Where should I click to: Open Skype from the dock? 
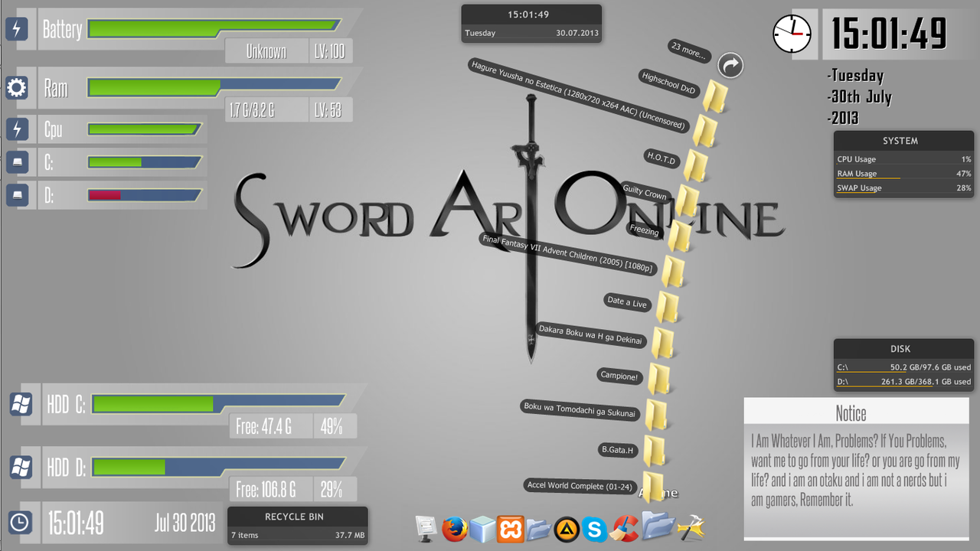pyautogui.click(x=594, y=529)
